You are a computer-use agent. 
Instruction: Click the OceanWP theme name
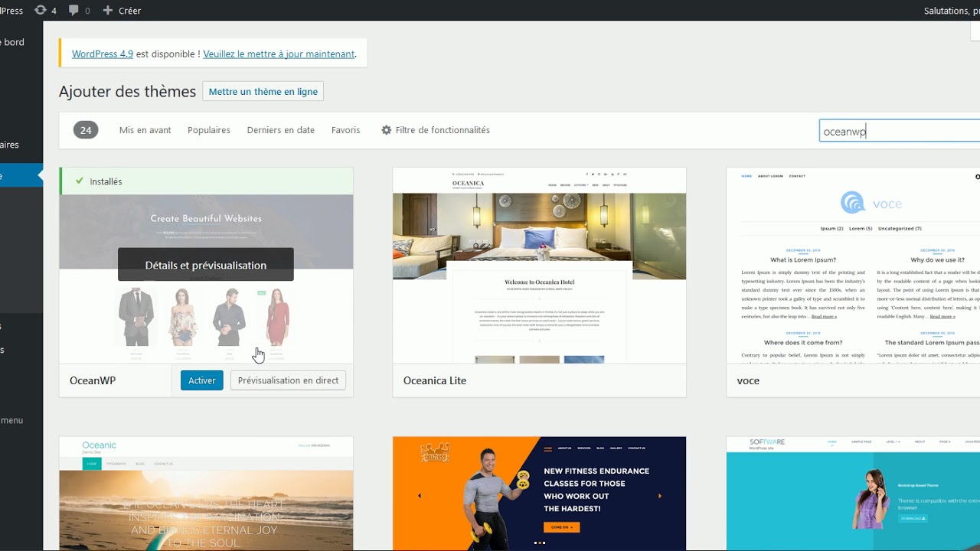[x=93, y=380]
